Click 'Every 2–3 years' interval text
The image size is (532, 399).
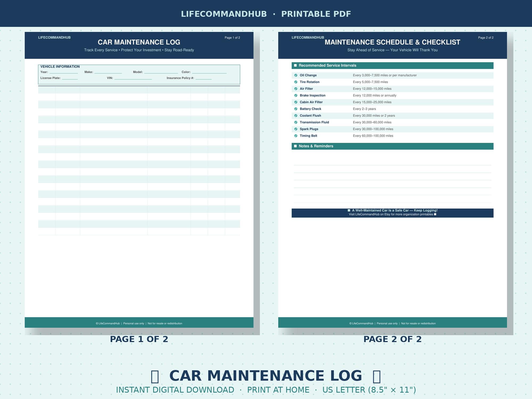pyautogui.click(x=364, y=109)
